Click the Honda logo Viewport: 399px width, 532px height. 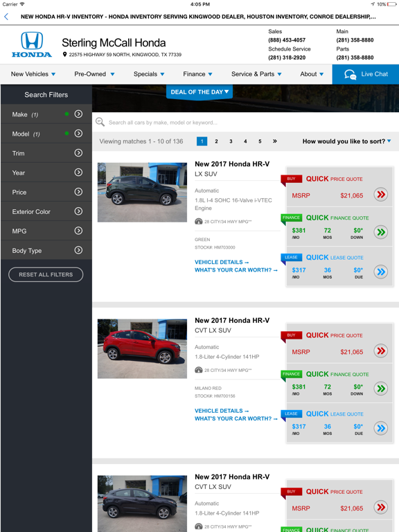(32, 44)
